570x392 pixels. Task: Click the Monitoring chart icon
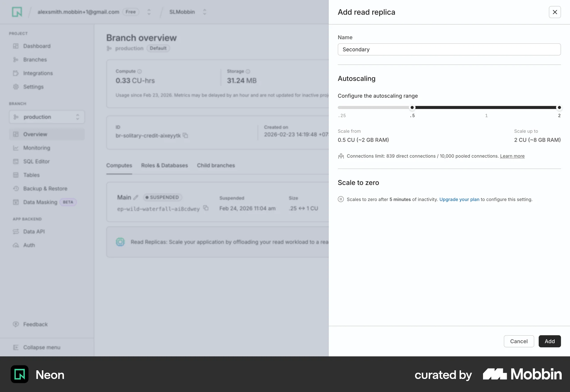[x=16, y=148]
